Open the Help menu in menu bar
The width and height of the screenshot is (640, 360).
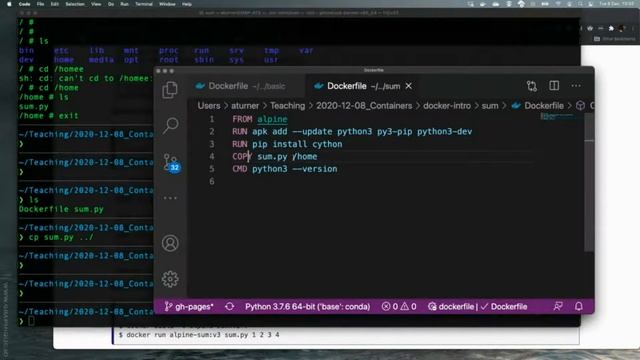click(187, 4)
